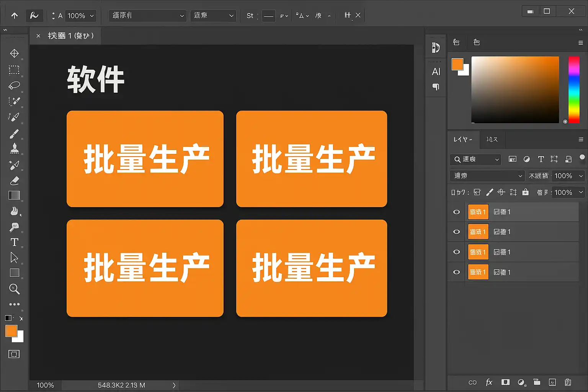The width and height of the screenshot is (588, 392).
Task: Activate the Horizontal Type tool
Action: tap(14, 242)
